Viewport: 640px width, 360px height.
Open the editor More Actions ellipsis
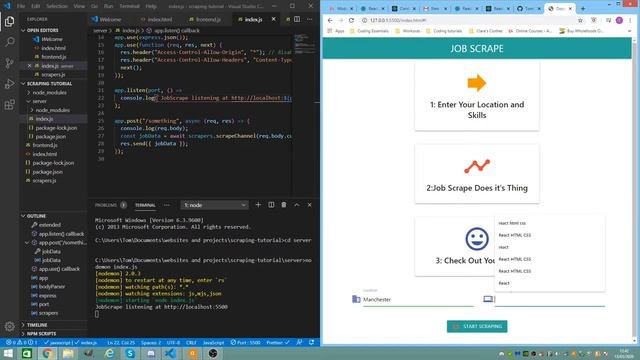309,19
